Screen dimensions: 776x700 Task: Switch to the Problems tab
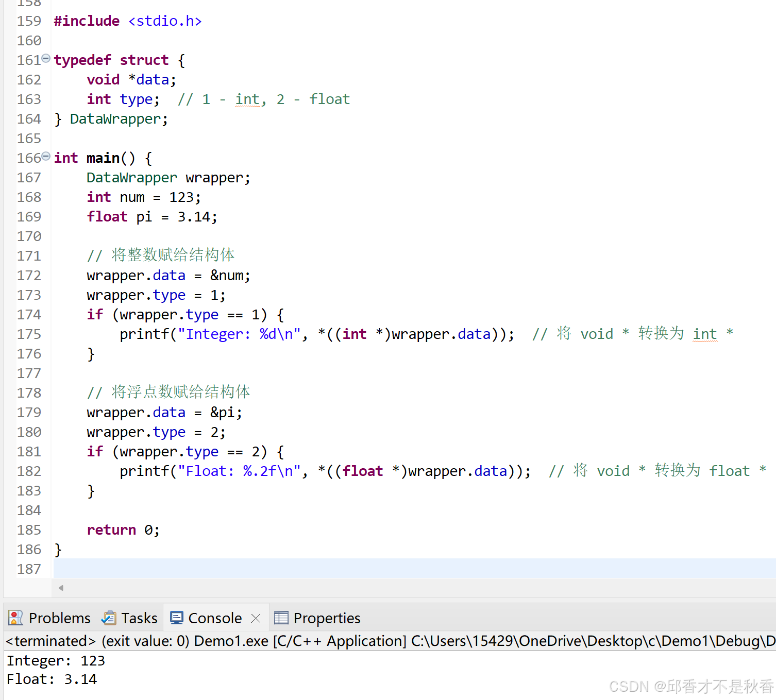click(x=59, y=618)
